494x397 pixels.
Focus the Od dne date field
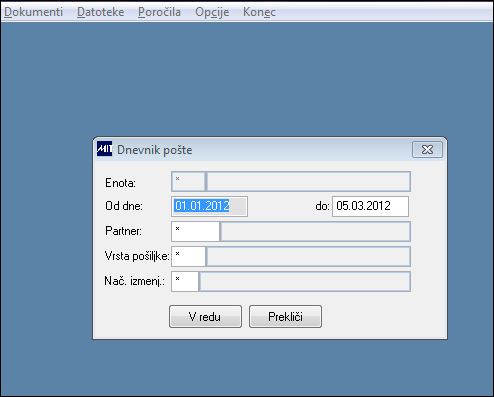point(209,206)
